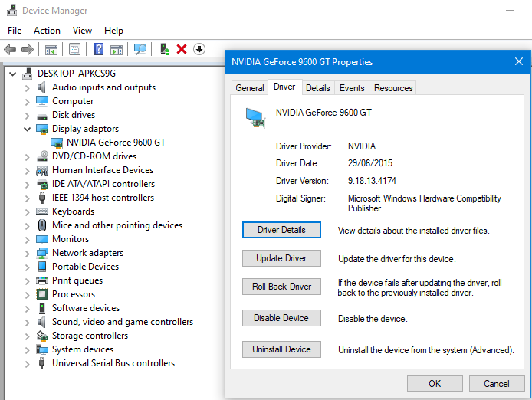
Task: Open the File menu
Action: [x=15, y=31]
